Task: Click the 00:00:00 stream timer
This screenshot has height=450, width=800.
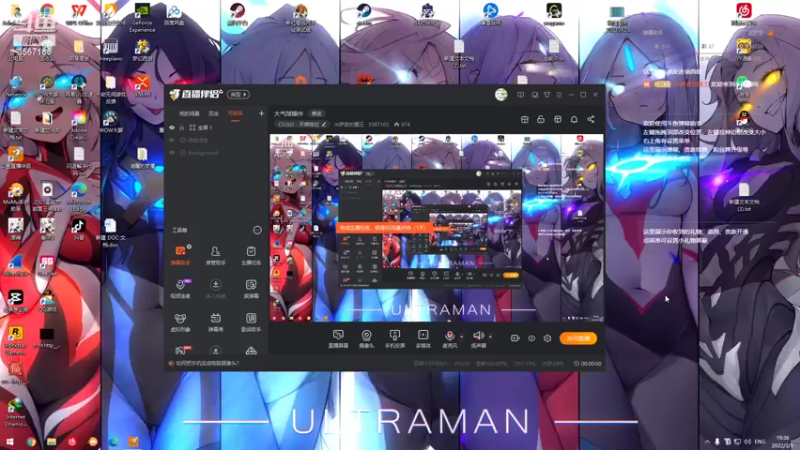Action: [x=588, y=364]
